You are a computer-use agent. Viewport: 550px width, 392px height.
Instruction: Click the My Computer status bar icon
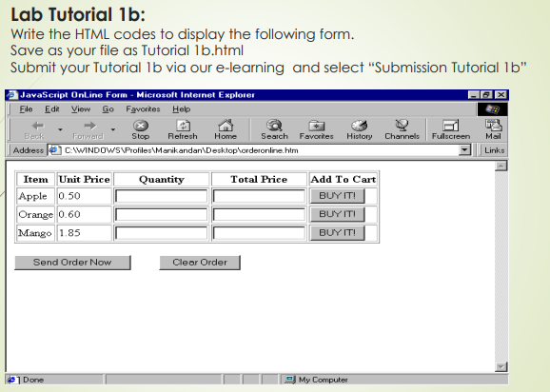[x=290, y=380]
